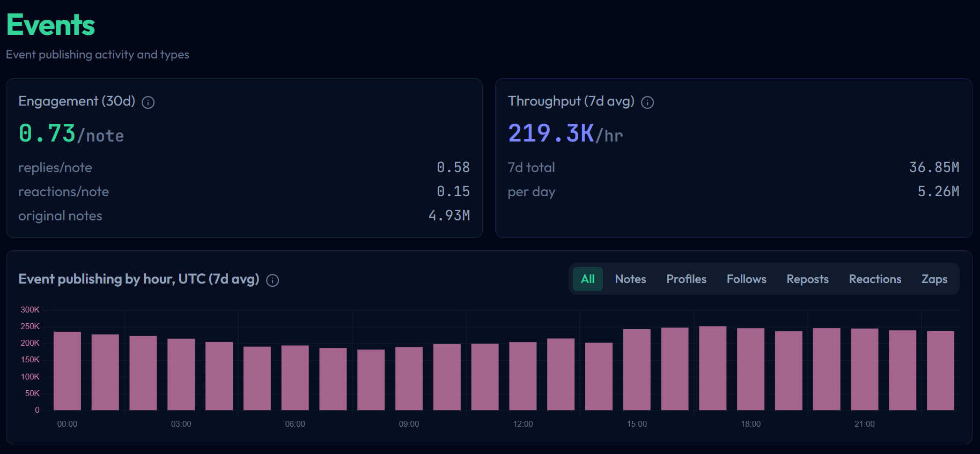Click info icon next to Event publishing chart title

pyautogui.click(x=272, y=280)
